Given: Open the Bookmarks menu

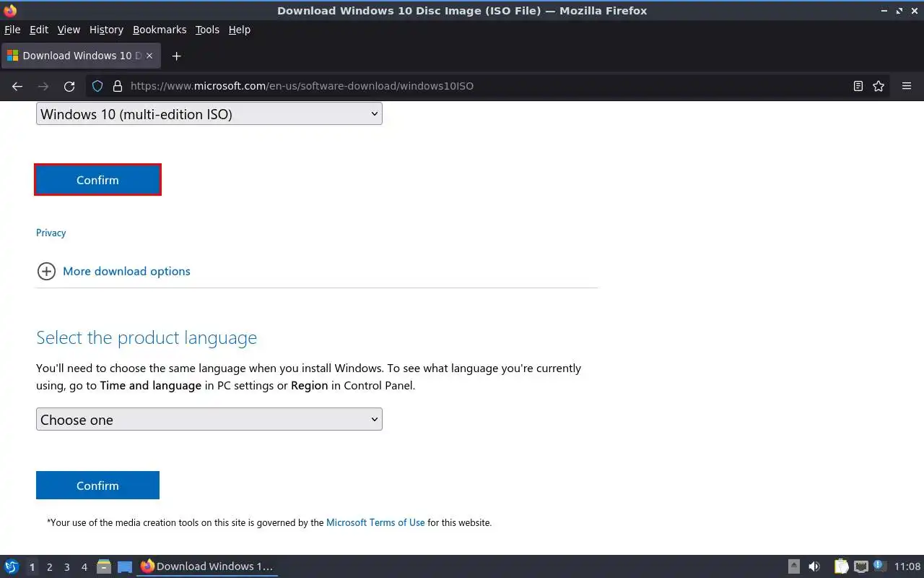Looking at the screenshot, I should click(160, 30).
